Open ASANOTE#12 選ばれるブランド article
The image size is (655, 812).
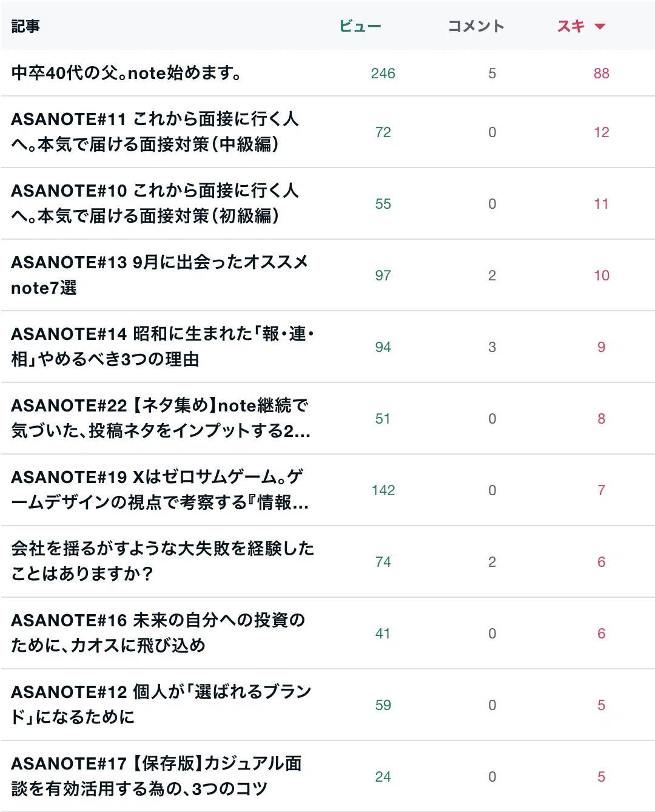pos(161,705)
